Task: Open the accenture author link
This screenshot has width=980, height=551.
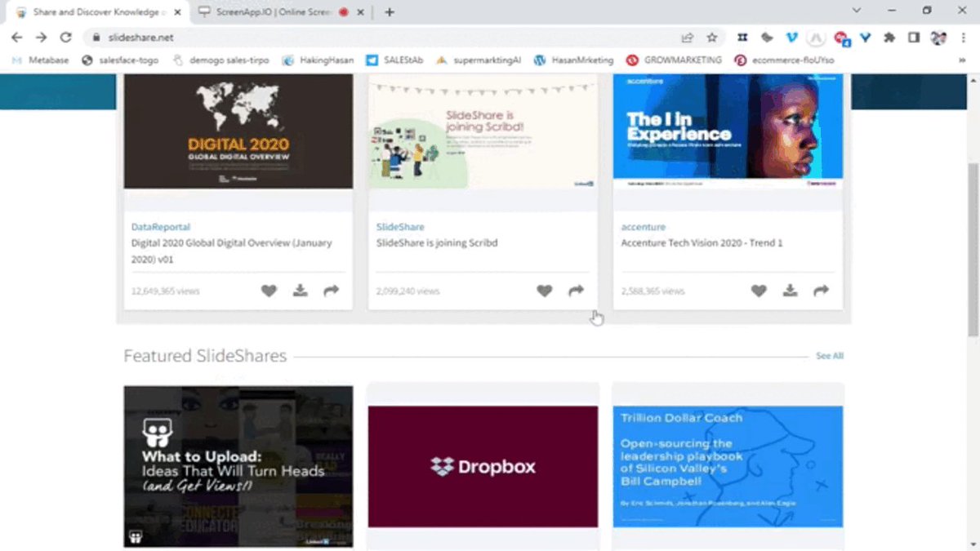Action: click(644, 227)
